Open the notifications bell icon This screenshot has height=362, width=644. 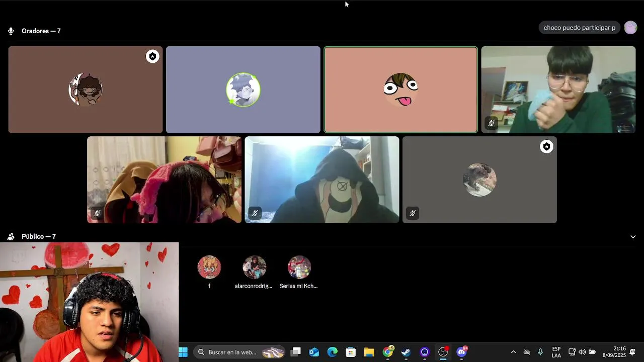[633, 352]
